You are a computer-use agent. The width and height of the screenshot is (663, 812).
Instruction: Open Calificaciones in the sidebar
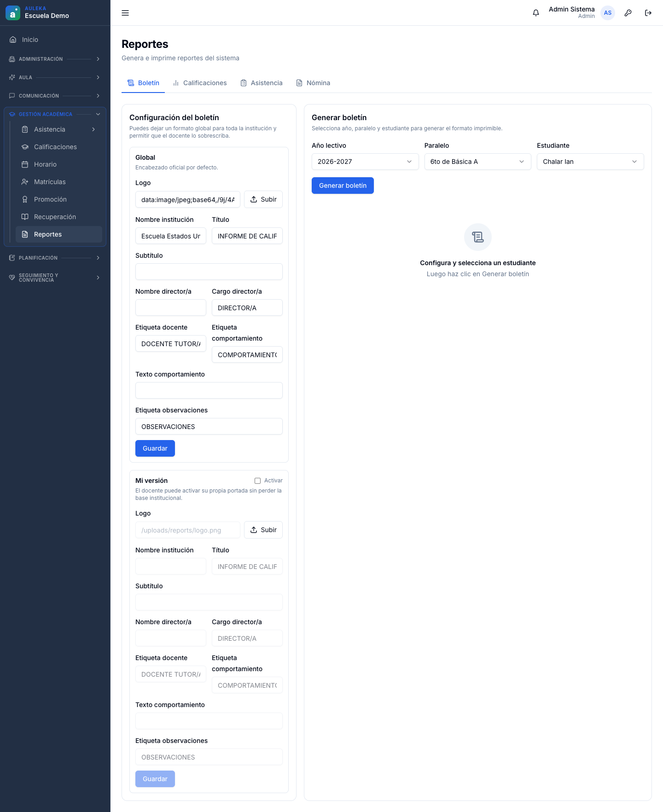click(59, 147)
